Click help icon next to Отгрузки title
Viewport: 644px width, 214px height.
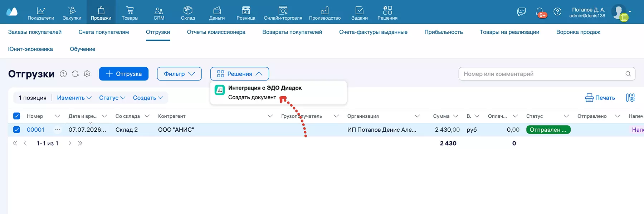(x=63, y=74)
